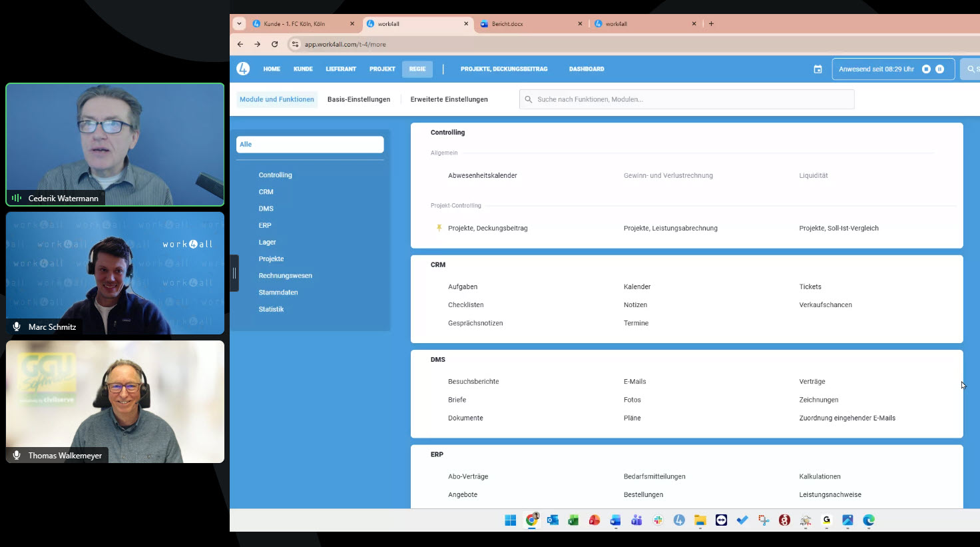Open Word from the taskbar
This screenshot has height=547, width=980.
(615, 520)
